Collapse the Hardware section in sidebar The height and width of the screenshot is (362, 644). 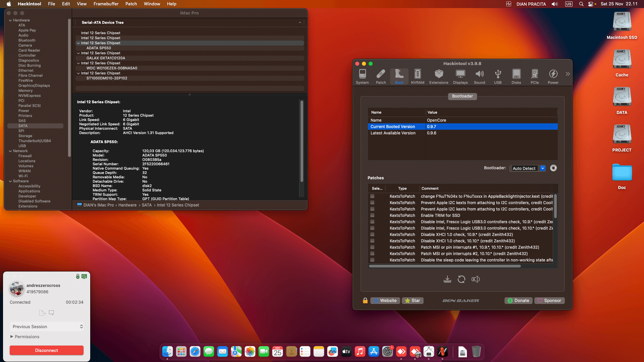point(10,20)
